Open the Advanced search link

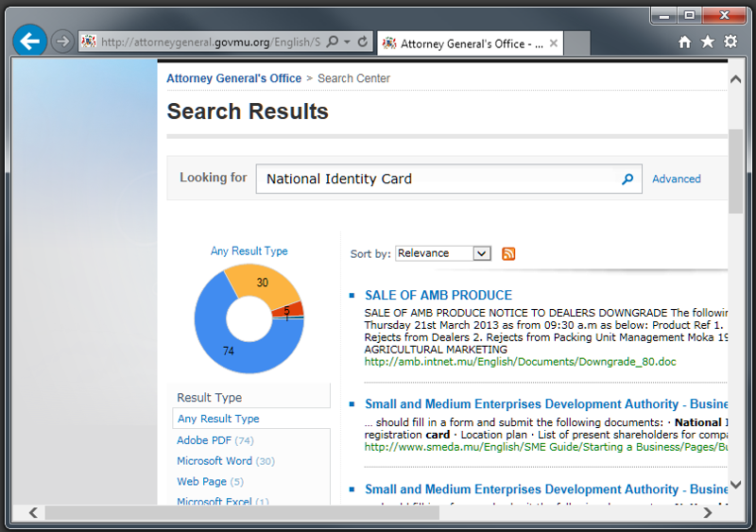677,179
